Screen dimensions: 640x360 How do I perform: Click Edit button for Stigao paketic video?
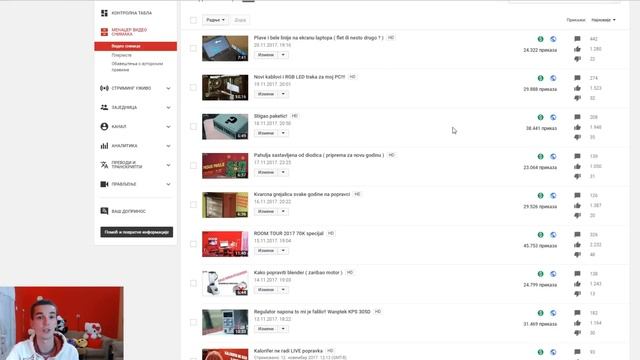(x=266, y=133)
